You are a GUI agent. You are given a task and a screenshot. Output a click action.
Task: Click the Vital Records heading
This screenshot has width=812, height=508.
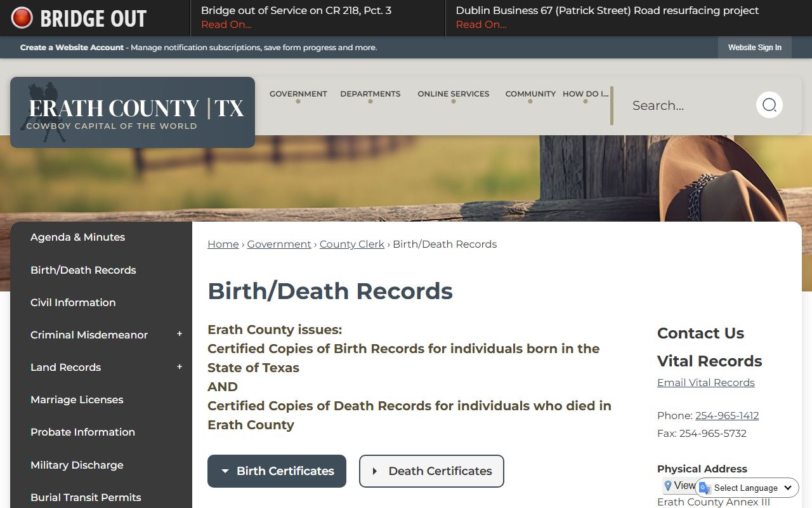pyautogui.click(x=709, y=361)
